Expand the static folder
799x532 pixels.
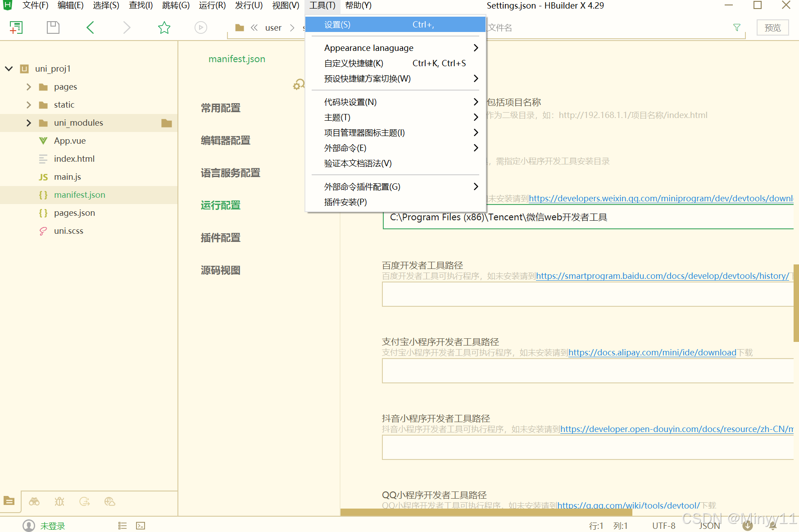[29, 105]
